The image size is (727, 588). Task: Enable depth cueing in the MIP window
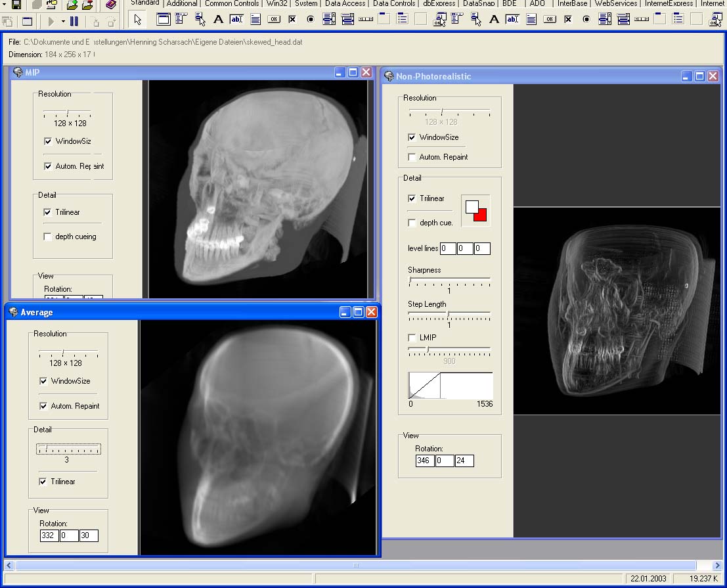tap(47, 237)
